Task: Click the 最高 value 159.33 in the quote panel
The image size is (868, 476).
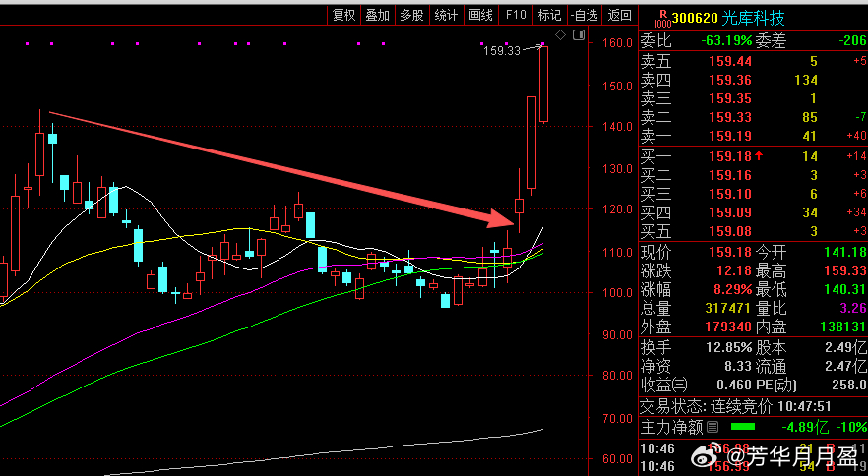Action: pos(845,271)
